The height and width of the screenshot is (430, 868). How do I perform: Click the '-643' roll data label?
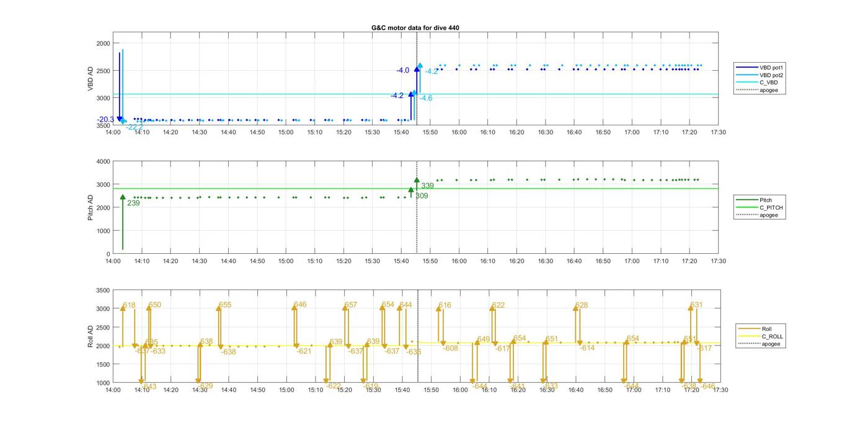coord(149,387)
